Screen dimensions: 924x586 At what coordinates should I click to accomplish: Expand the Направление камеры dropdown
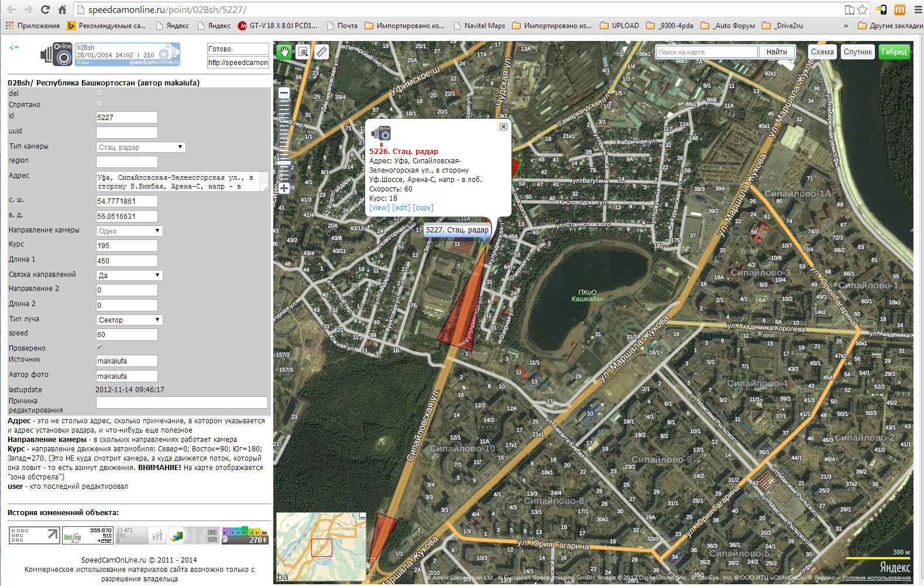[129, 231]
